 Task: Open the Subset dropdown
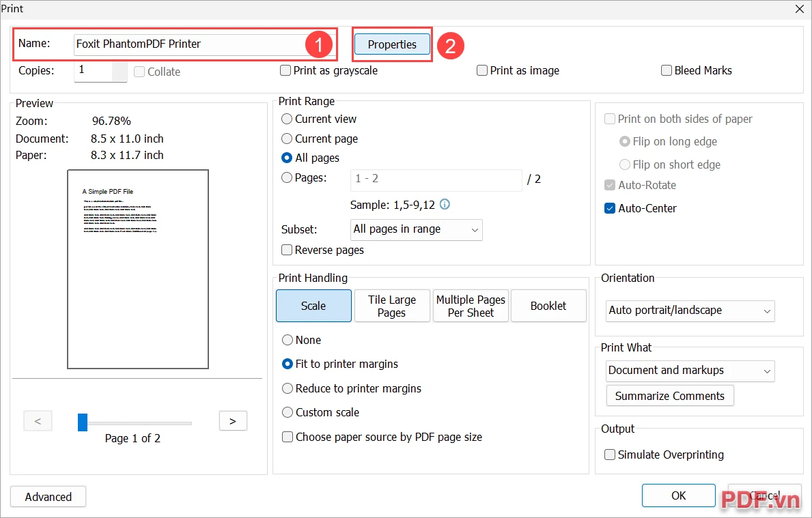tap(417, 230)
